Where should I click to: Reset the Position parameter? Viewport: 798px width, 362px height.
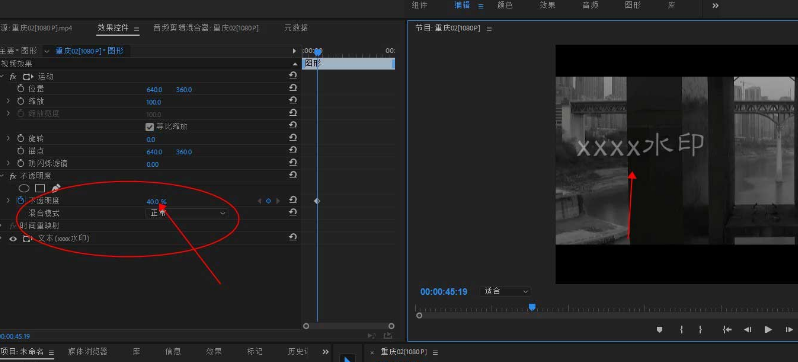pos(293,88)
